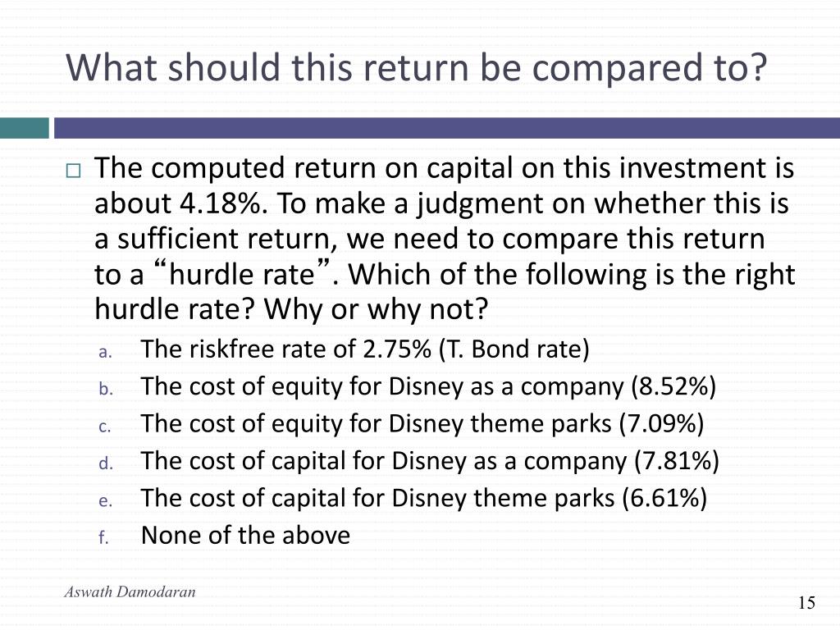This screenshot has height=630, width=840.
Task: Click the quoted phrase 'hurdle rate'
Action: coord(242,274)
